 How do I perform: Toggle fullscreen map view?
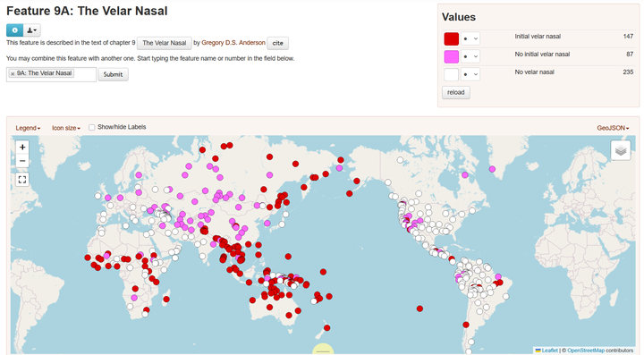click(22, 180)
